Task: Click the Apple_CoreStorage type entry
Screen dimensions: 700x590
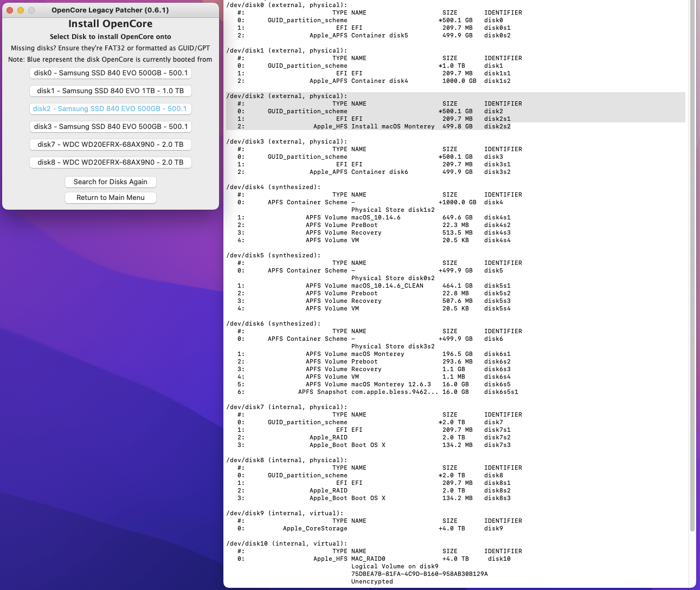Action: click(315, 528)
